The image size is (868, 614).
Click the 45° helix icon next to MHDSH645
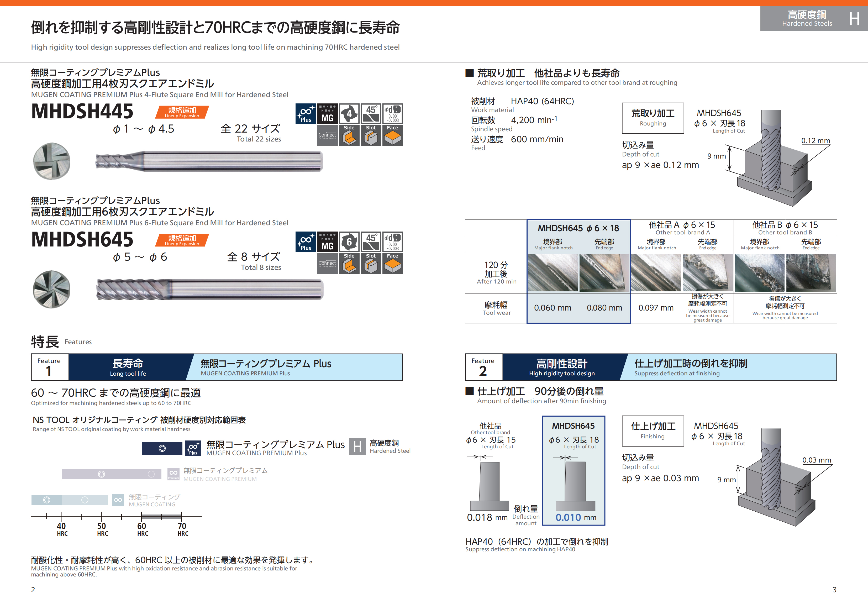(371, 242)
